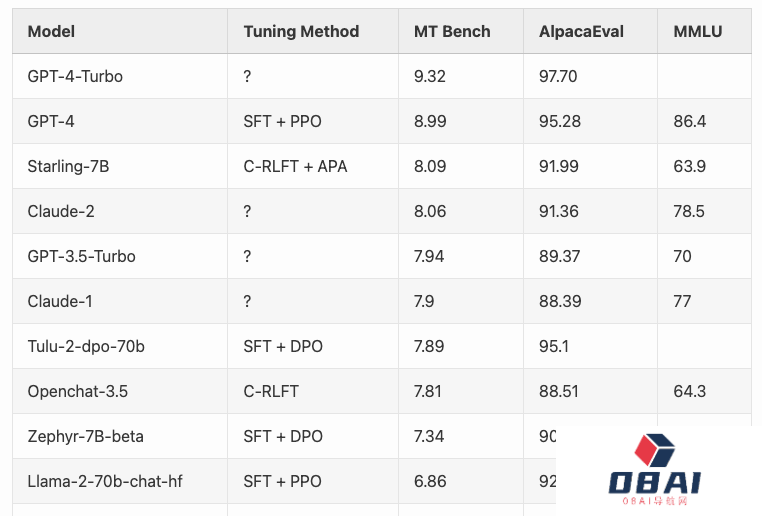Select the 9.32 MT Bench score
762x516 pixels.
pos(431,76)
